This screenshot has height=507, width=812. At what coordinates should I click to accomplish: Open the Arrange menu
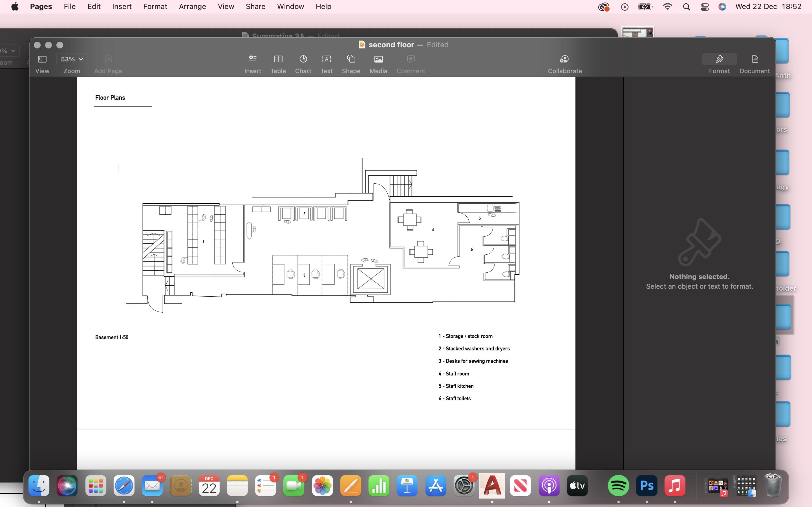(192, 7)
